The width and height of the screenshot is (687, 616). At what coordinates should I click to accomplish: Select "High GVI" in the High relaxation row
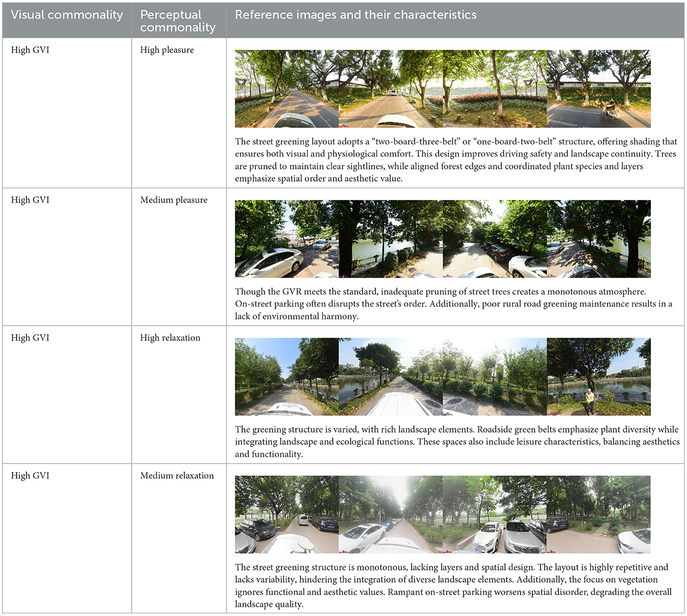pos(30,338)
